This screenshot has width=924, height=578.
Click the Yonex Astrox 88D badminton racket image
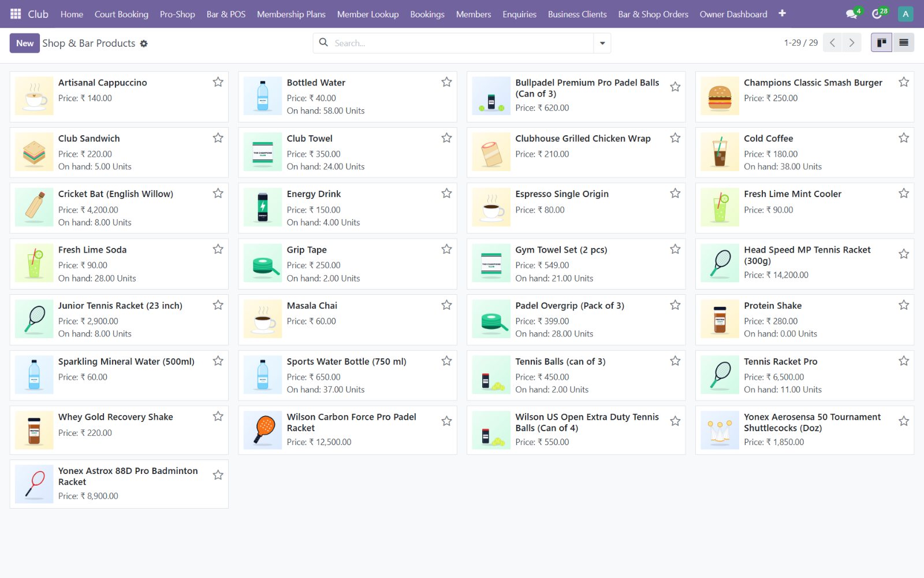coord(34,484)
